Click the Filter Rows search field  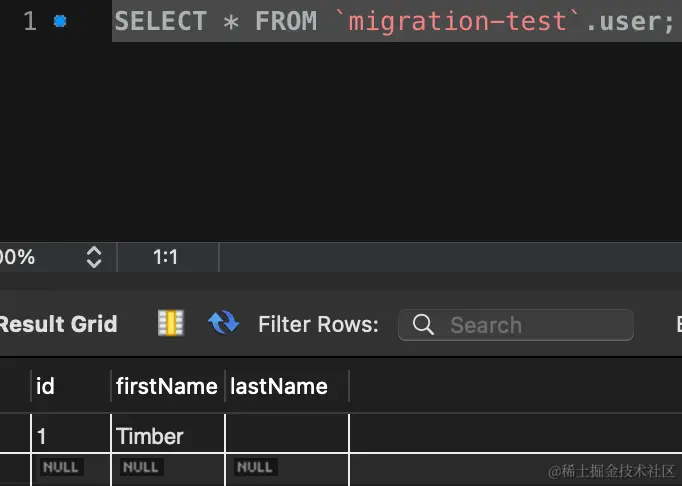530,325
